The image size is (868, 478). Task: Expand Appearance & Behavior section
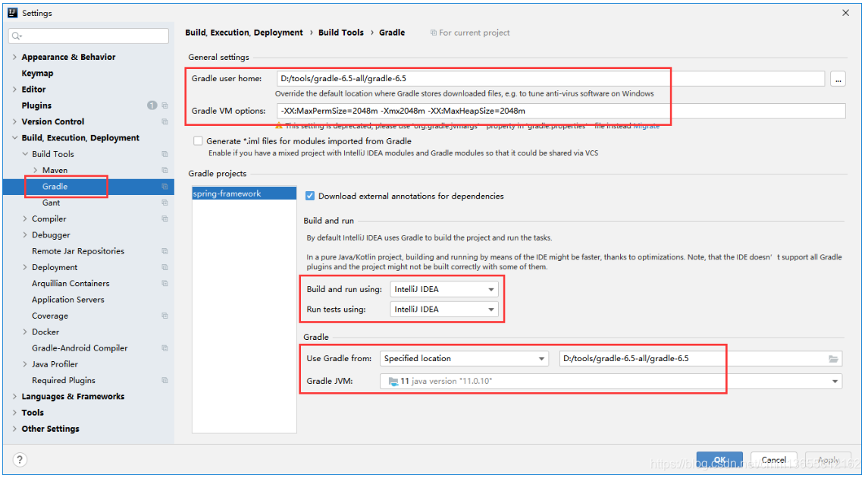(14, 57)
